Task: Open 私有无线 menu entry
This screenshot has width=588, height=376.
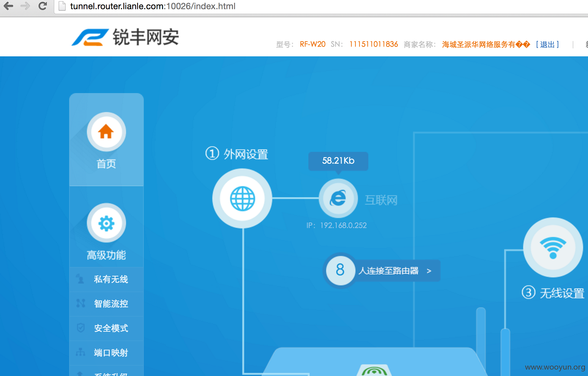Action: coord(106,279)
